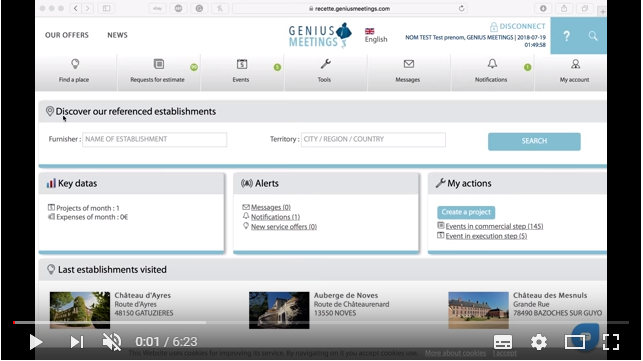Toggle video subtitles

(x=503, y=342)
